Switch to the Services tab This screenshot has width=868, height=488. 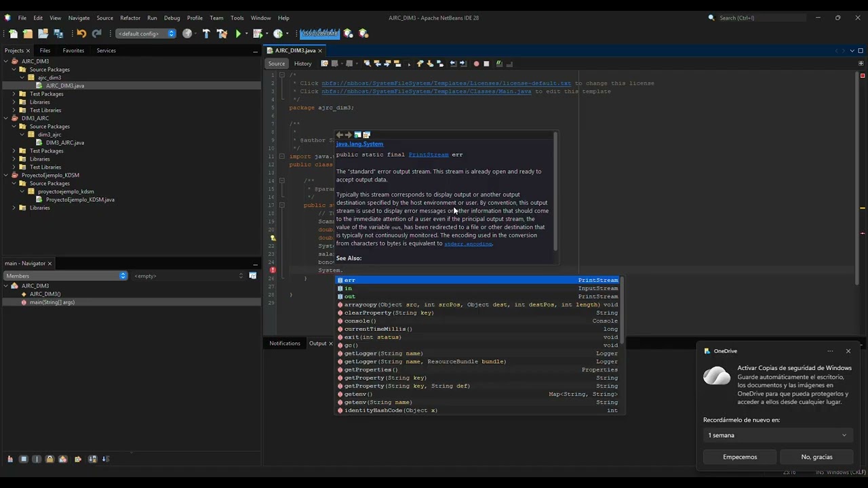pyautogui.click(x=106, y=50)
